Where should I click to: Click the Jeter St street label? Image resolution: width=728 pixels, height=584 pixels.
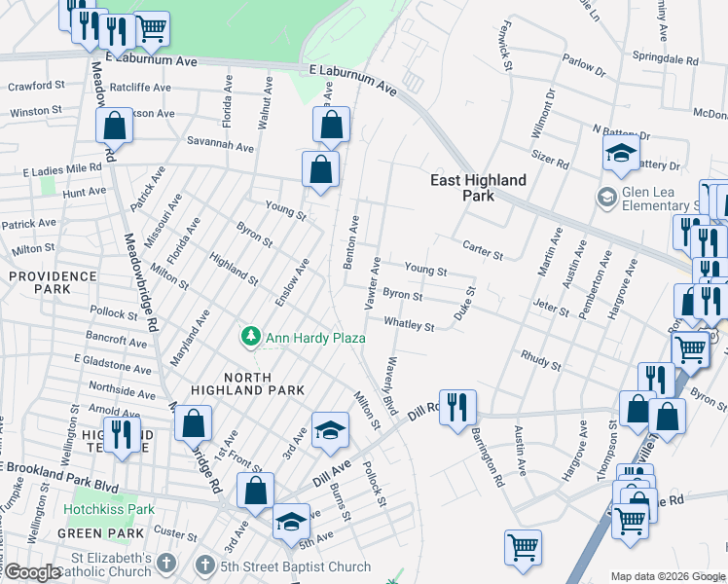[551, 308]
